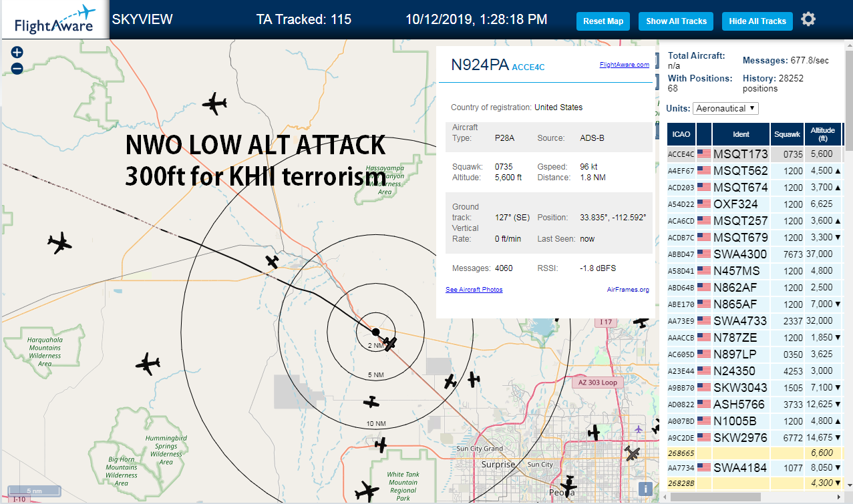Select the N24350 aircraft row

[x=755, y=371]
